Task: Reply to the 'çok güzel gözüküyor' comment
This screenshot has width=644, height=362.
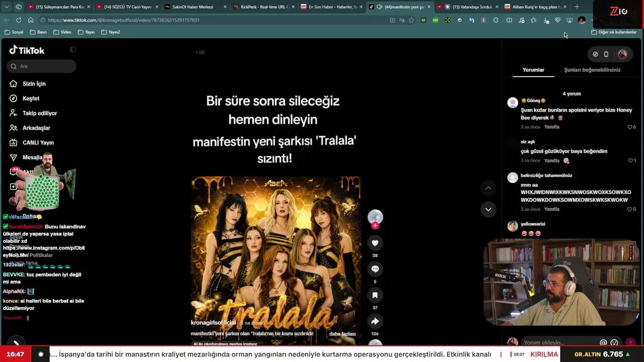Action: (x=551, y=161)
